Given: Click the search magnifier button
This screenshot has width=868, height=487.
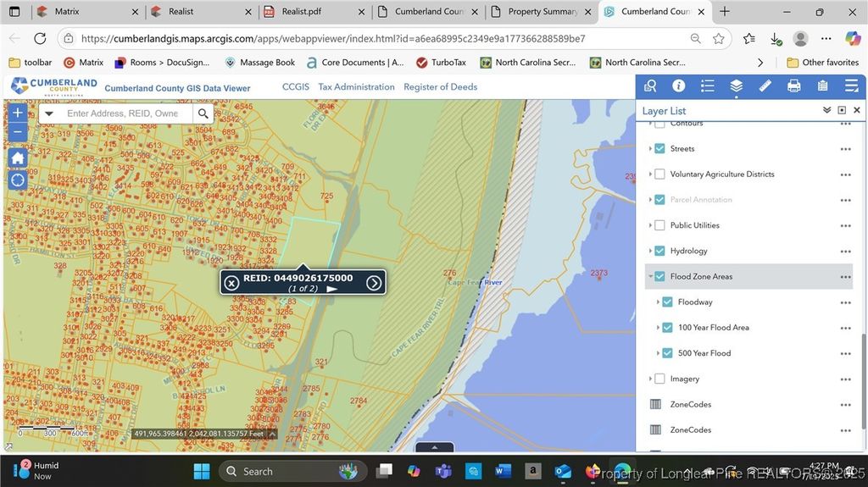Looking at the screenshot, I should coord(203,113).
